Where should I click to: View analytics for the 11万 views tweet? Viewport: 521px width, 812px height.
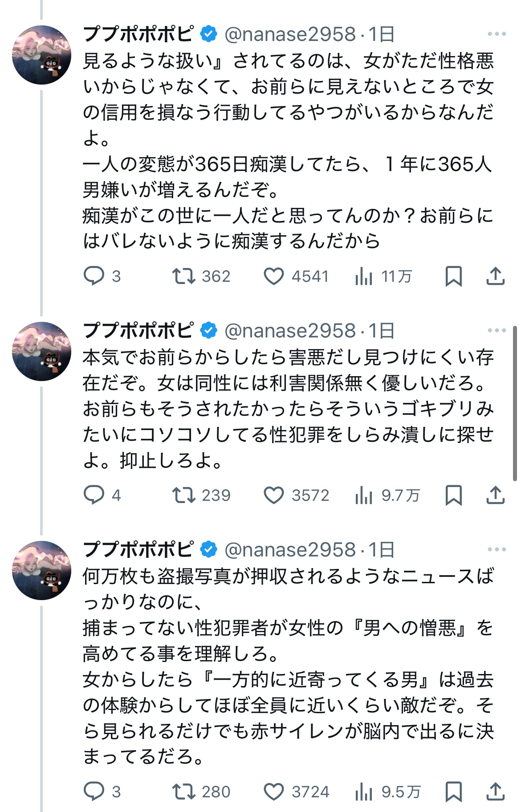coord(364,276)
